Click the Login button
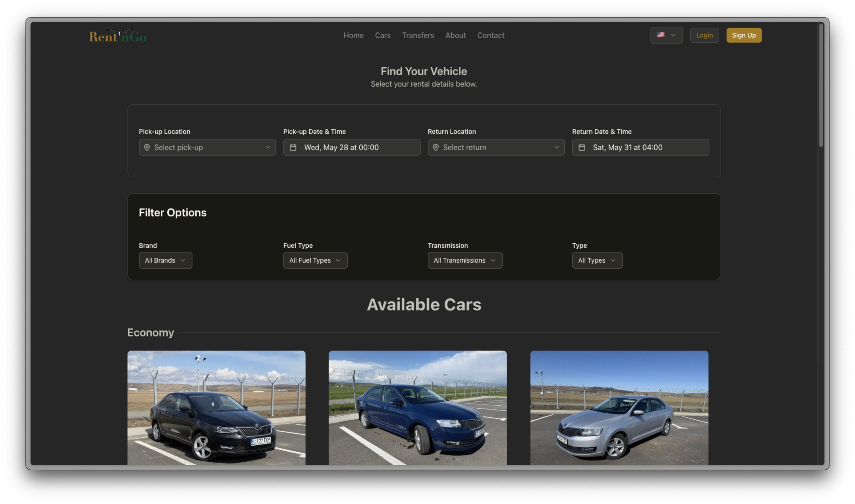855x504 pixels. tap(705, 35)
